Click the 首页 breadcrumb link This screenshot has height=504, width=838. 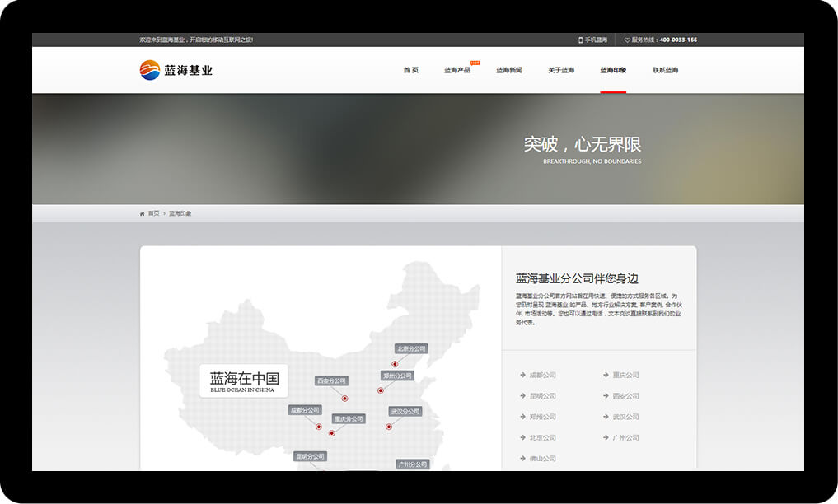pos(154,213)
